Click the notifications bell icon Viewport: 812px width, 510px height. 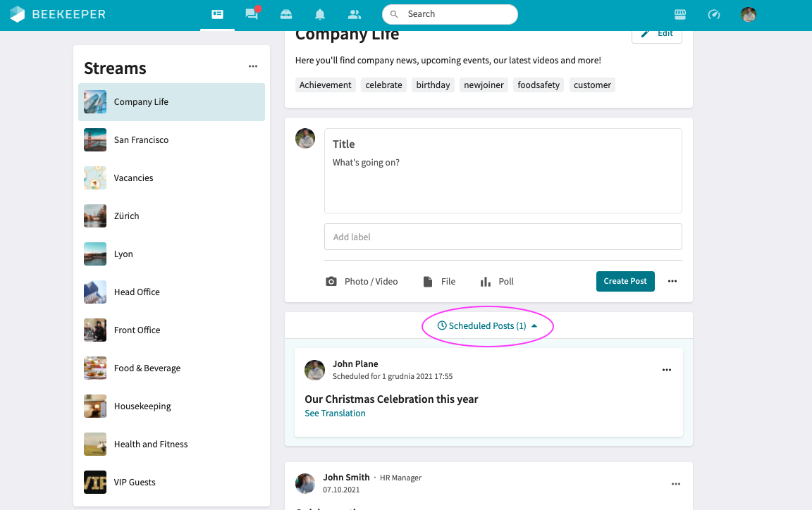point(320,14)
